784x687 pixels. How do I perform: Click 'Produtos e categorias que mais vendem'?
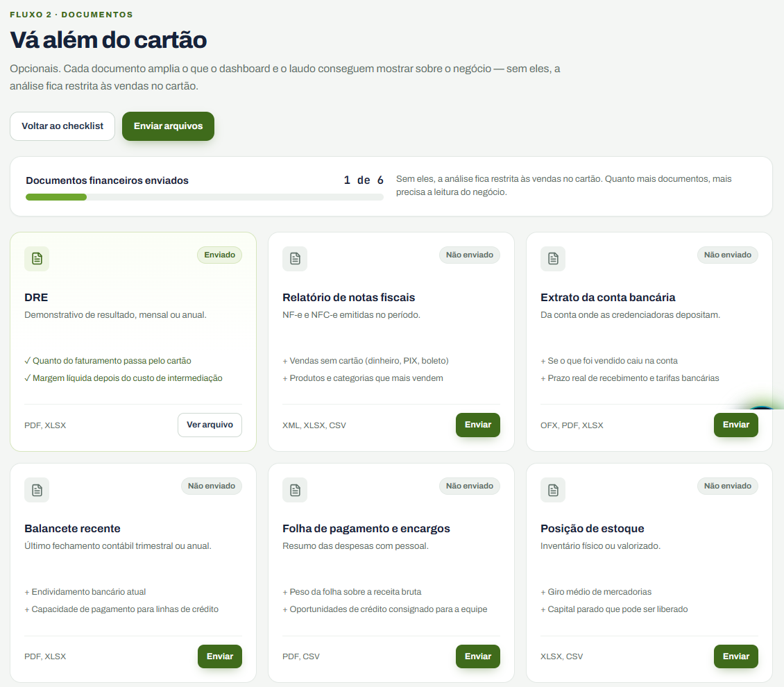pos(362,378)
